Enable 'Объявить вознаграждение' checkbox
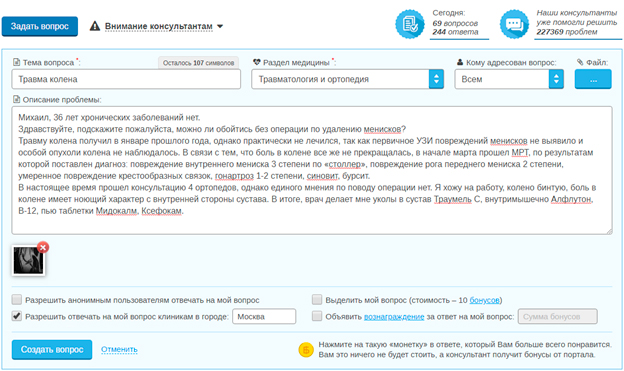The height and width of the screenshot is (371, 624). [317, 316]
